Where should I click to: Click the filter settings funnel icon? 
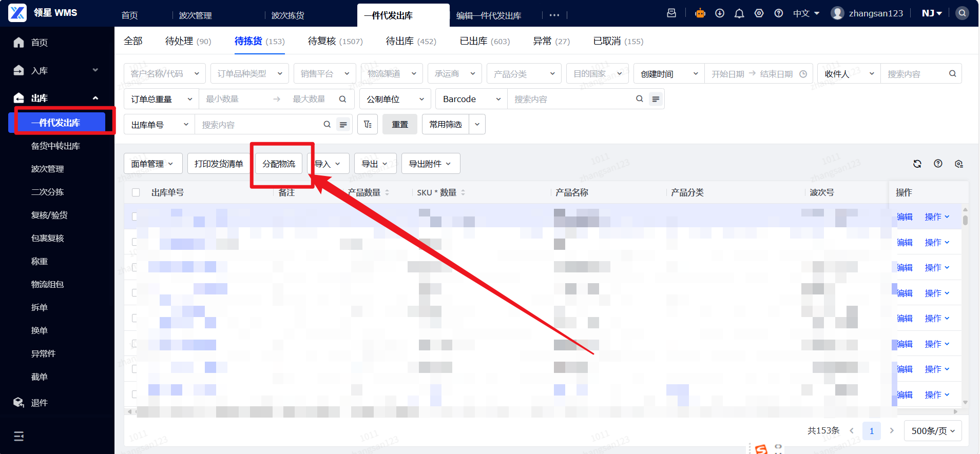(x=368, y=124)
